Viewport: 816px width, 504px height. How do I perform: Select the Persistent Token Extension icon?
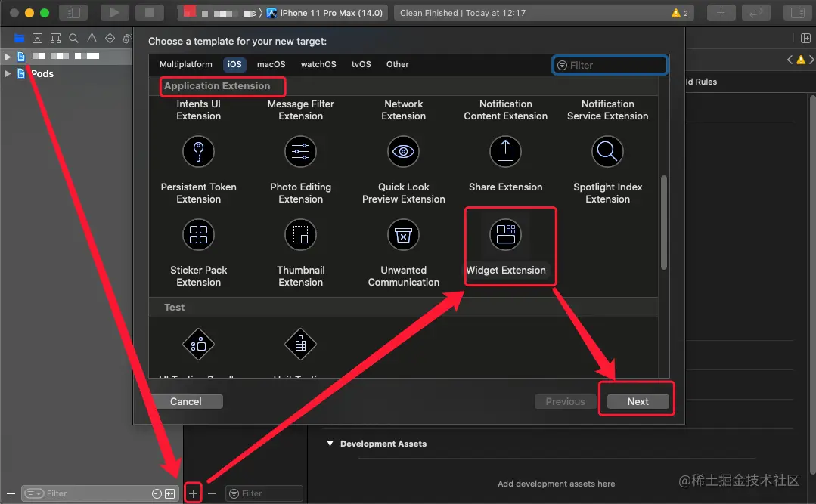point(198,151)
